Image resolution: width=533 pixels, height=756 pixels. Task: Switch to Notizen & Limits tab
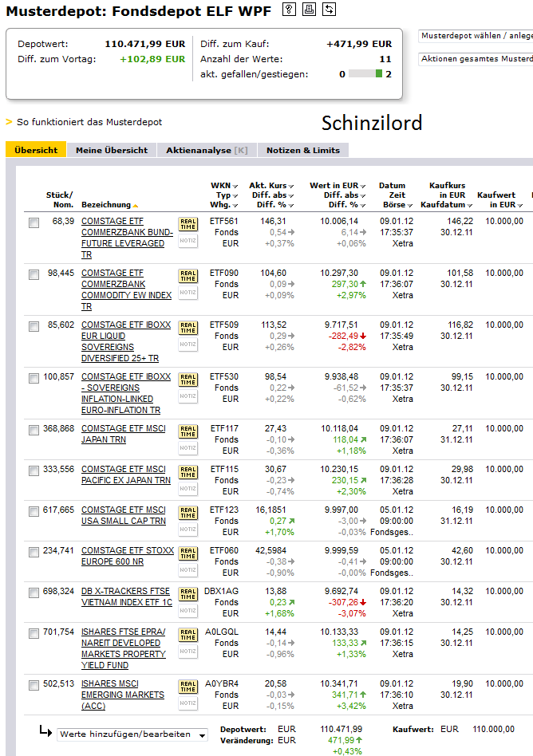[x=303, y=150]
